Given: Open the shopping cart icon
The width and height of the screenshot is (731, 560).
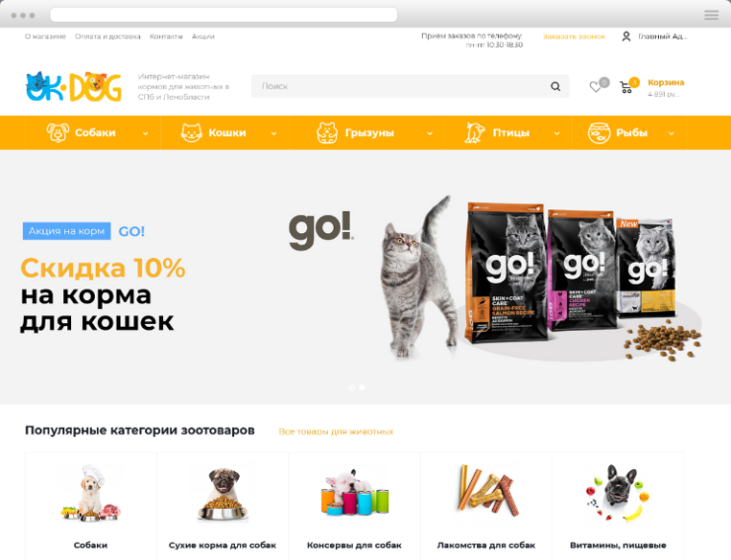Looking at the screenshot, I should click(625, 87).
